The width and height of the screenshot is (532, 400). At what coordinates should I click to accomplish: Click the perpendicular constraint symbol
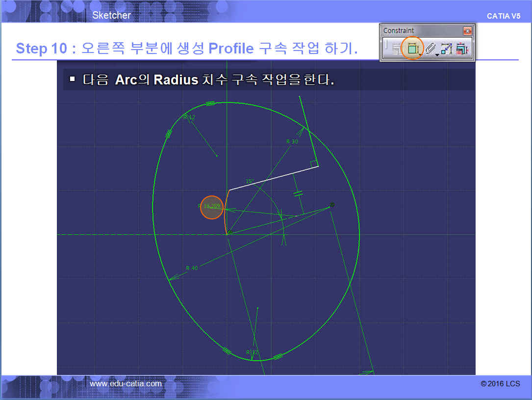point(312,163)
